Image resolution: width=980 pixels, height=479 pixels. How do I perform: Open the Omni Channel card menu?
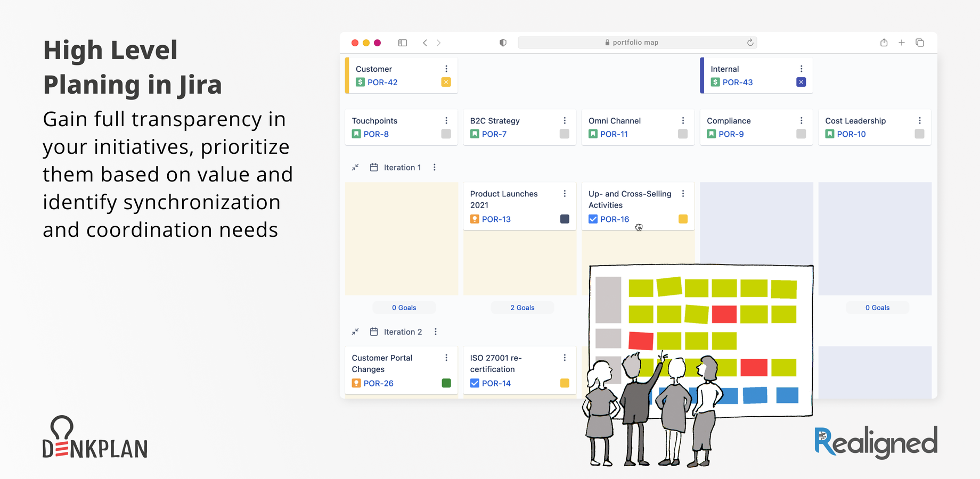tap(683, 120)
